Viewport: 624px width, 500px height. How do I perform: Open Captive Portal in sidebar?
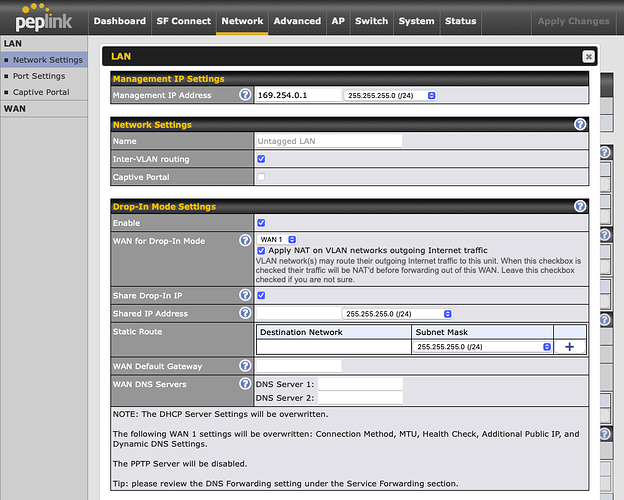[x=44, y=92]
